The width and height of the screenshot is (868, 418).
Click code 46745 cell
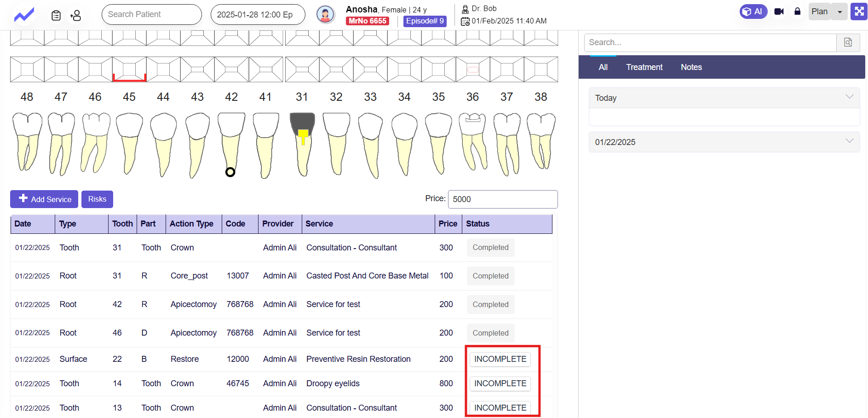pos(238,383)
